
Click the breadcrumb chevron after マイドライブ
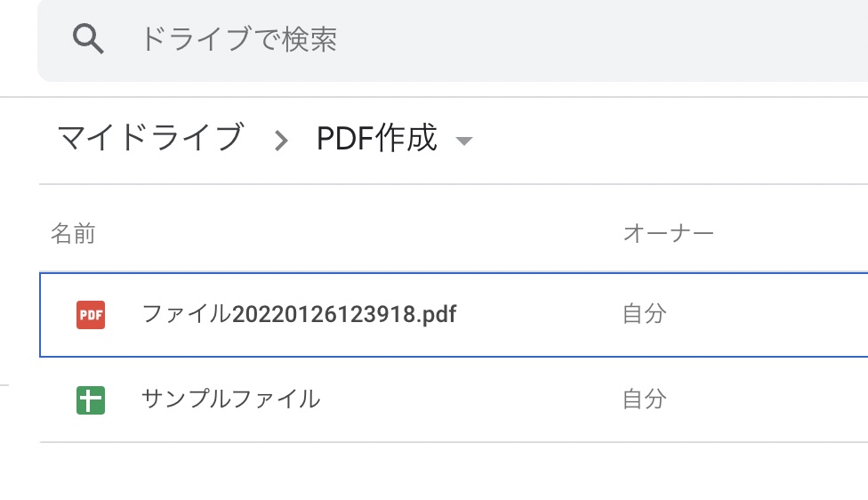[x=281, y=140]
